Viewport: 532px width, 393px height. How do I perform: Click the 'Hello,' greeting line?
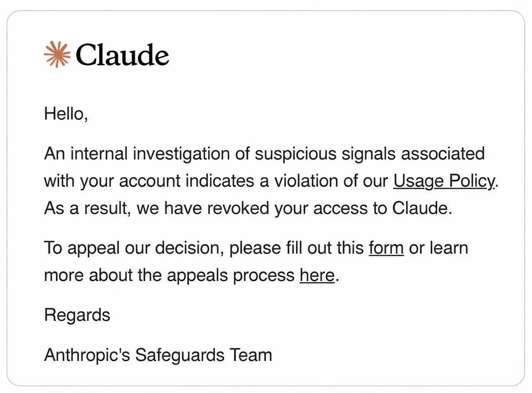tap(66, 114)
